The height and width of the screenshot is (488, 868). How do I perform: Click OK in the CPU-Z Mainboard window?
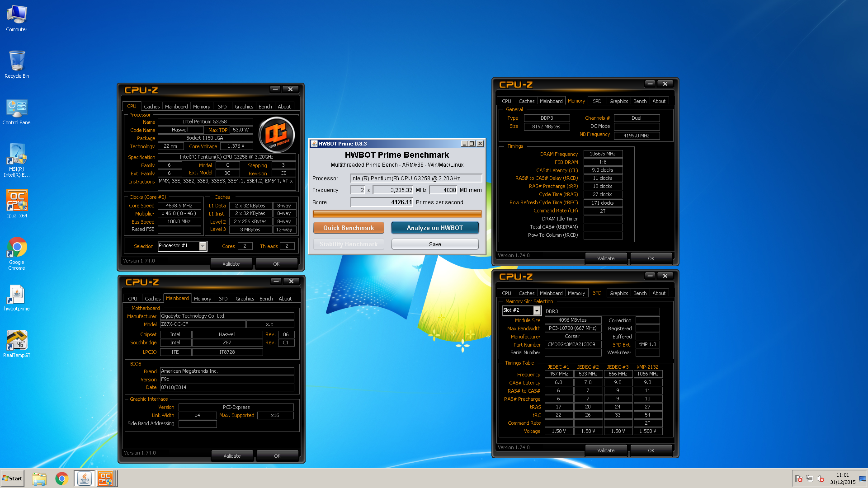coord(277,456)
